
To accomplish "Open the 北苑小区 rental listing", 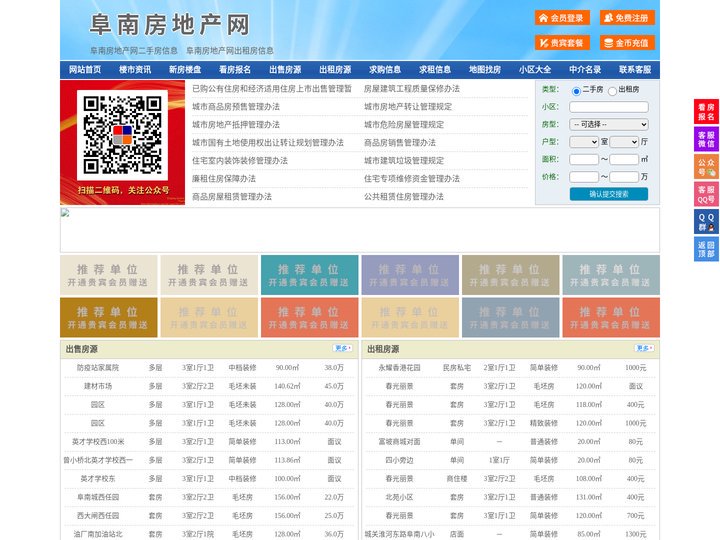I will pos(399,497).
